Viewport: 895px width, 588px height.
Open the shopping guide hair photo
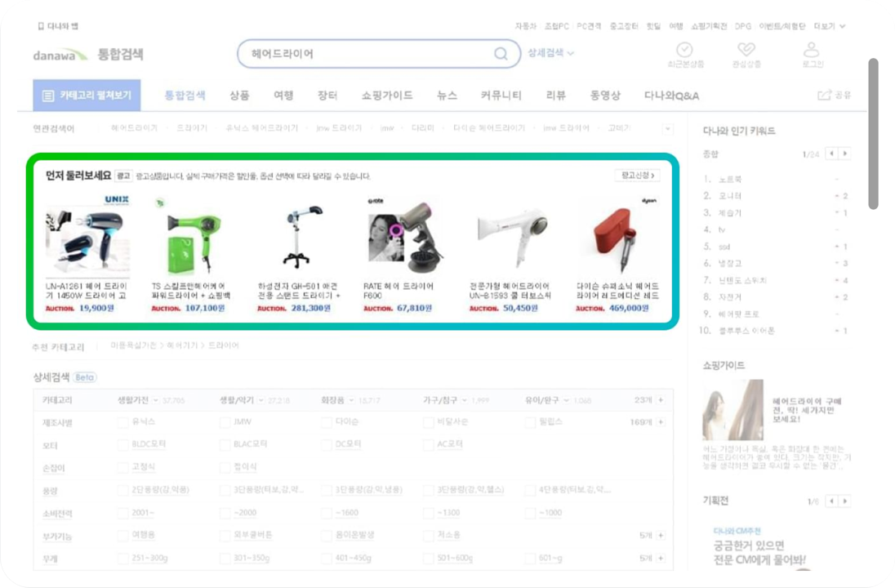(x=732, y=410)
